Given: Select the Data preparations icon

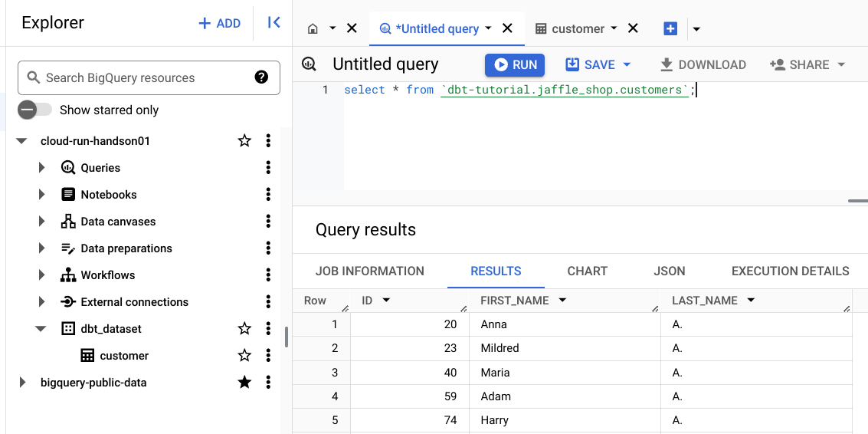Looking at the screenshot, I should 68,248.
